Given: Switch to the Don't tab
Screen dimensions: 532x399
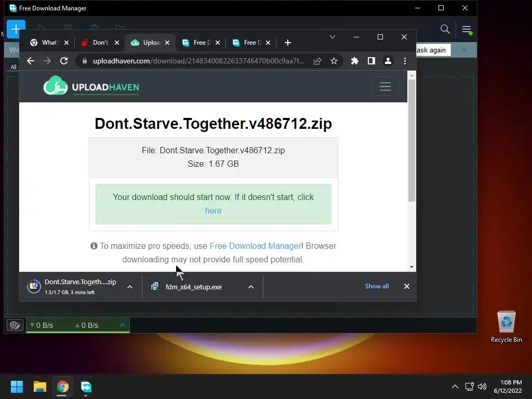Looking at the screenshot, I should pos(100,43).
